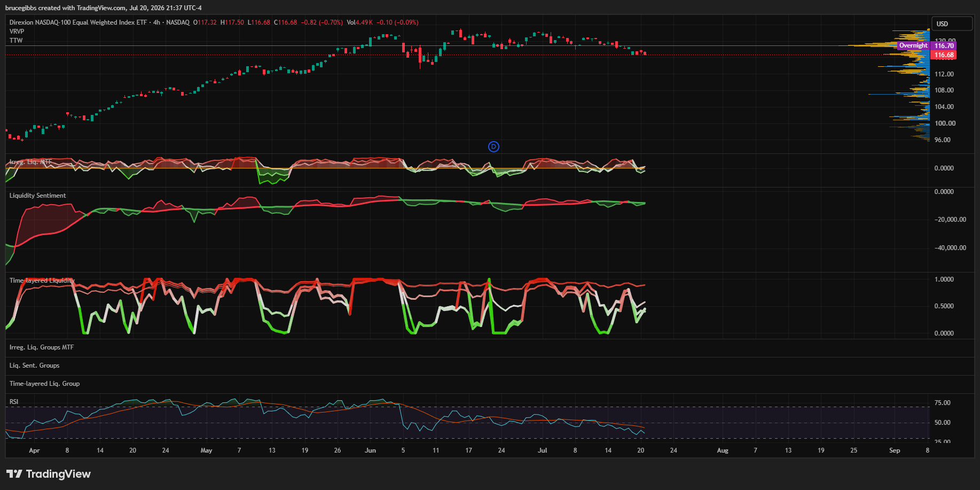980x490 pixels.
Task: Click the 25 date label on time axis
Action: 854,450
